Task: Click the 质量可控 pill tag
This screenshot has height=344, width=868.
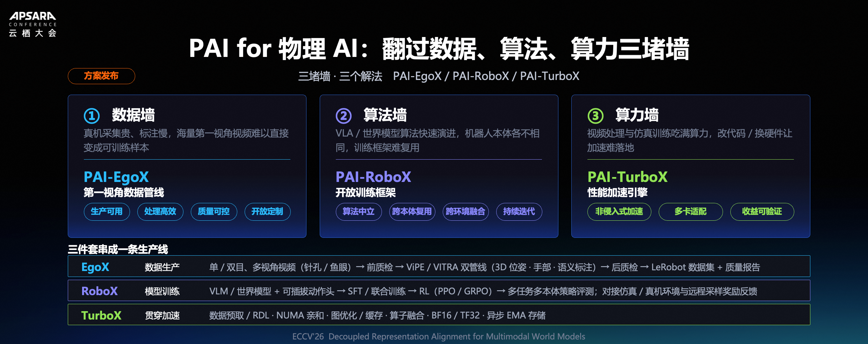Action: [214, 212]
